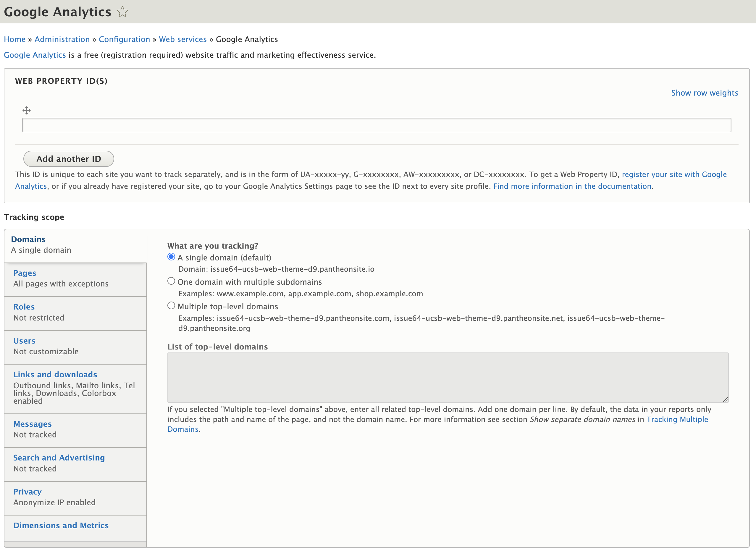Open Find more information in the documentation
Image resolution: width=756 pixels, height=554 pixels.
pos(572,186)
